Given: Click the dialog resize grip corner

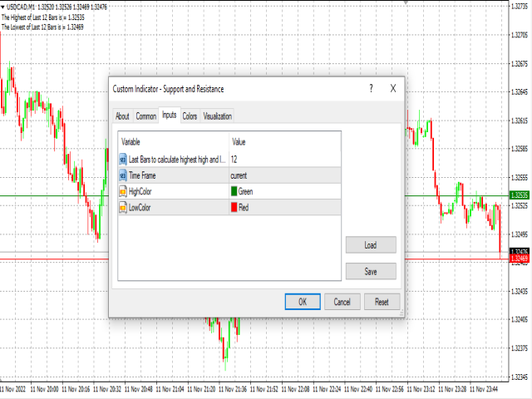Looking at the screenshot, I should [401, 313].
